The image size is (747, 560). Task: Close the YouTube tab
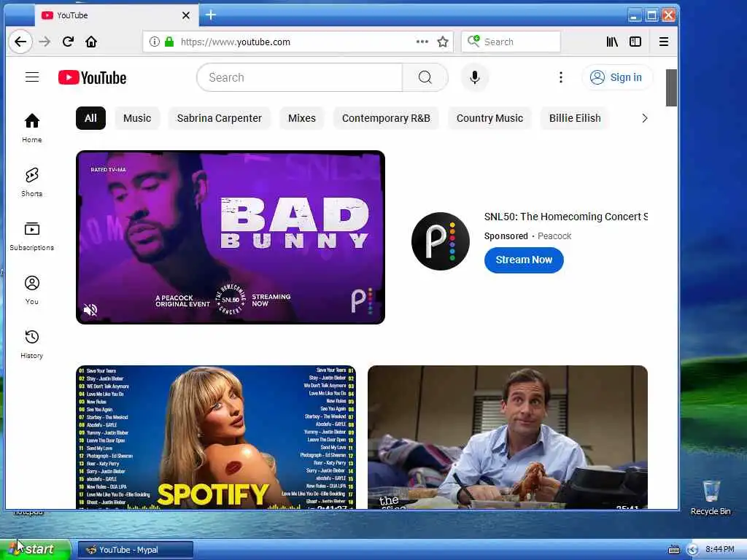point(186,15)
